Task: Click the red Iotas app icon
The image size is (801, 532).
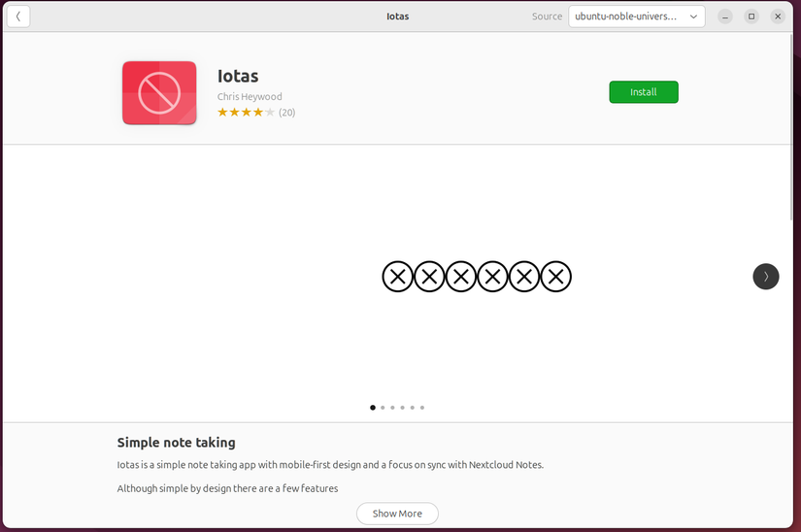Action: [159, 93]
